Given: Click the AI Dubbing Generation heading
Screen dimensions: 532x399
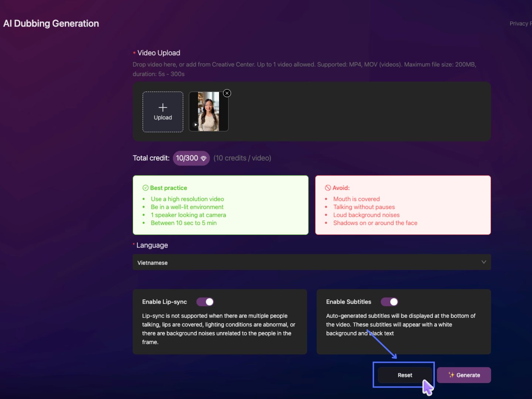Looking at the screenshot, I should tap(51, 24).
